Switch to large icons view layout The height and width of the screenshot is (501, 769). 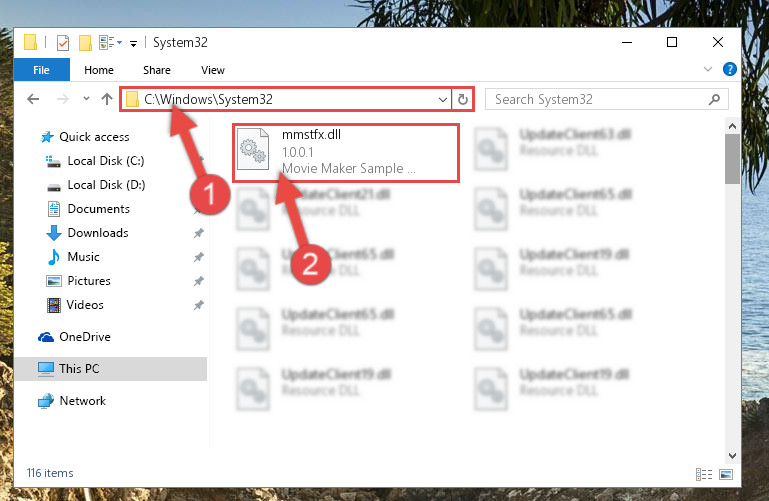(726, 474)
